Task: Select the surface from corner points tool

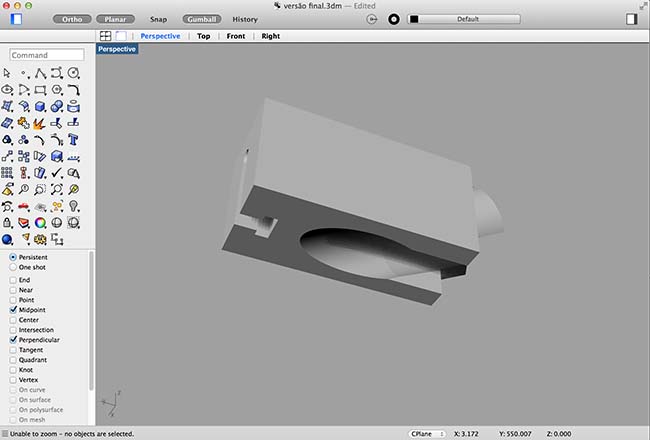Action: [7, 106]
